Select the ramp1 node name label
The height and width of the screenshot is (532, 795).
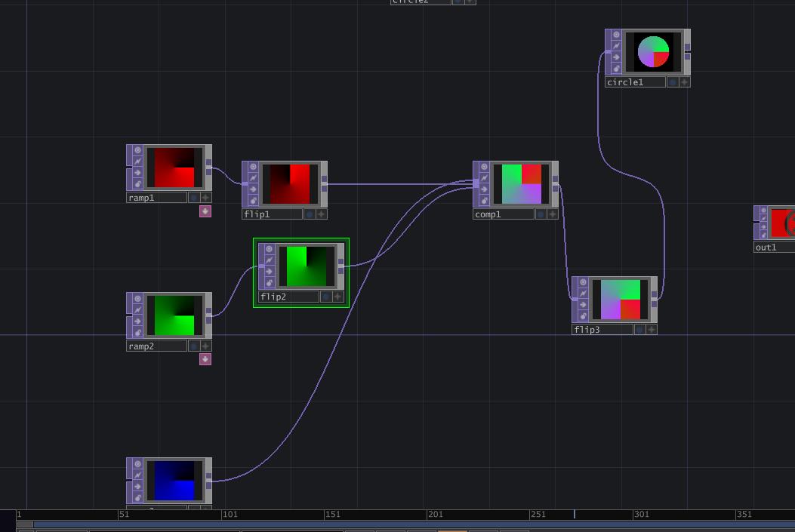pyautogui.click(x=157, y=198)
